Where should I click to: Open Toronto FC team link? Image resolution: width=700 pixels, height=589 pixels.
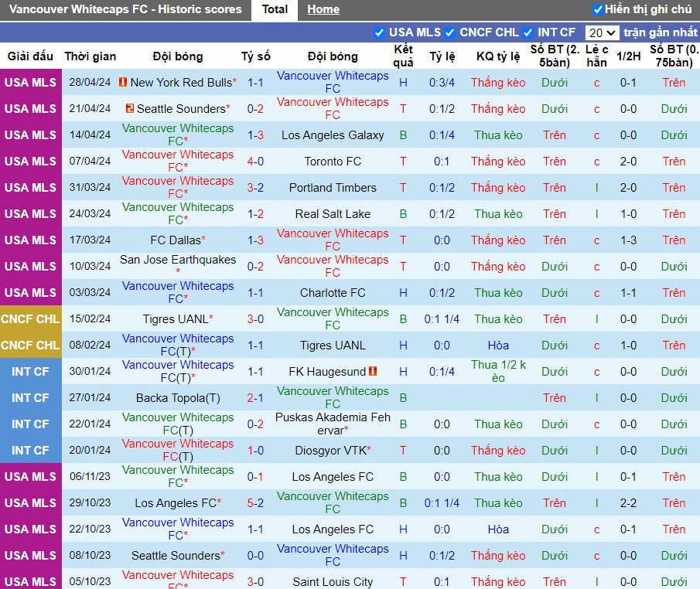pos(333,162)
